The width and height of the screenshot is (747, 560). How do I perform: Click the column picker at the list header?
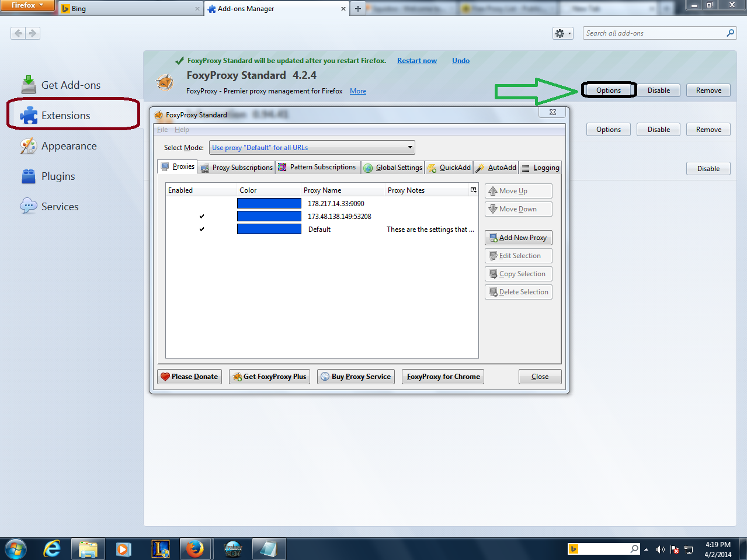[x=473, y=190]
